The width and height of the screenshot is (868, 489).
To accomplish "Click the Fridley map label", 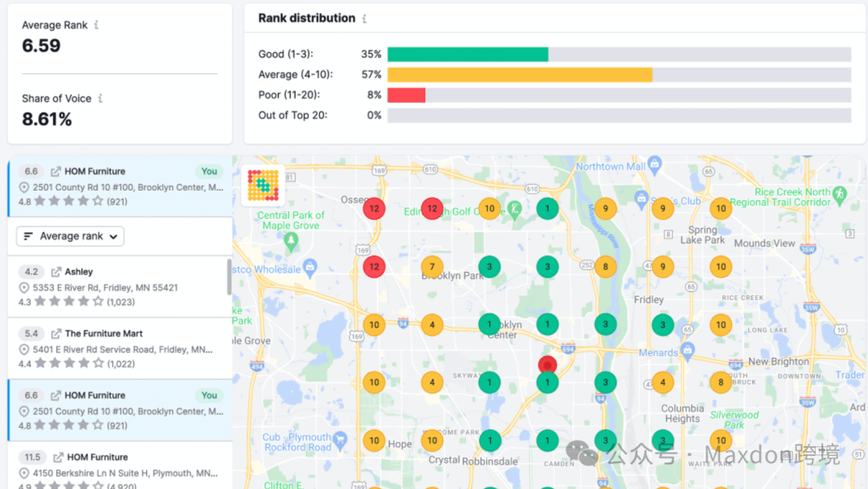I will (649, 300).
